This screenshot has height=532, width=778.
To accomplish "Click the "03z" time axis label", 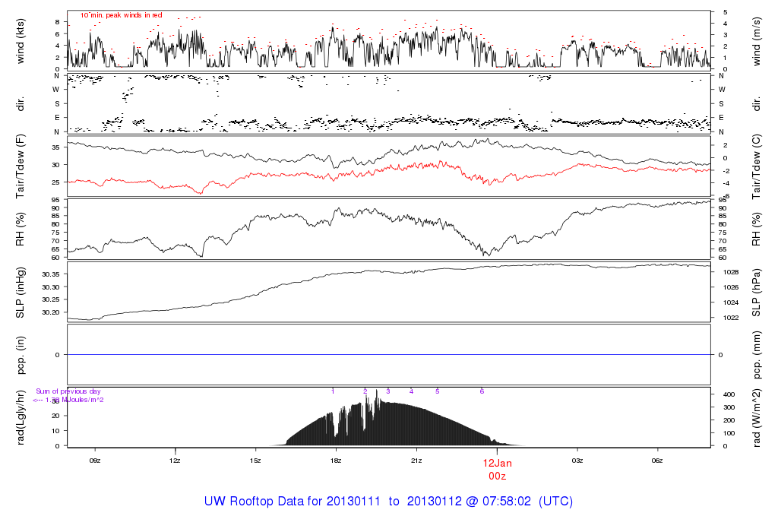I will [577, 461].
